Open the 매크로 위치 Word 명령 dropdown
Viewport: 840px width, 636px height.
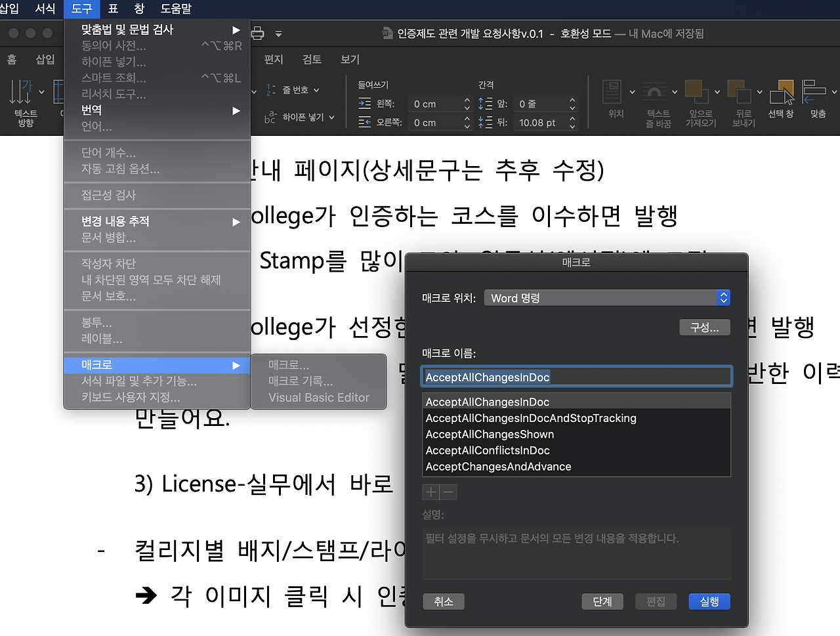[x=606, y=297]
